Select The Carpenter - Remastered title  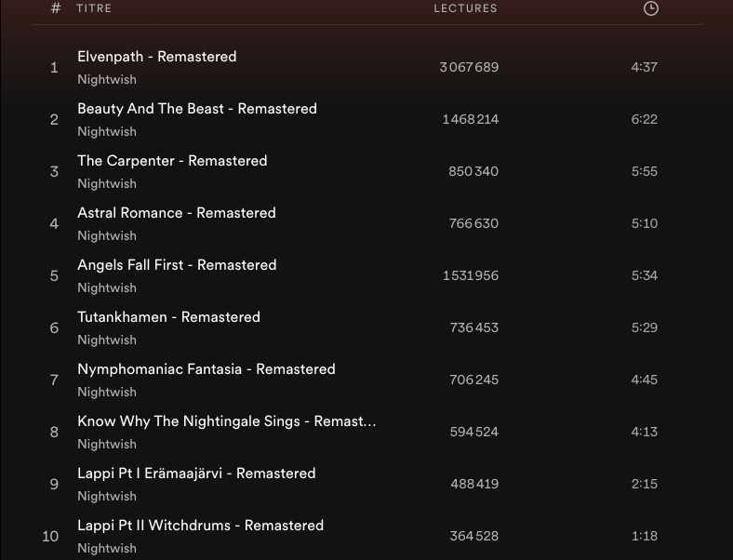[172, 161]
